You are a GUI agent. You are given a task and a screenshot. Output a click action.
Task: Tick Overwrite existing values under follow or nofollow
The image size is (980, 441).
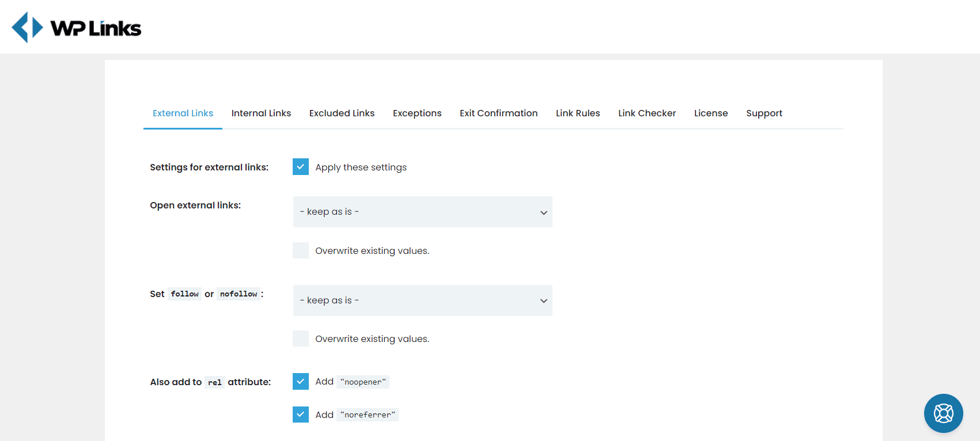point(301,339)
